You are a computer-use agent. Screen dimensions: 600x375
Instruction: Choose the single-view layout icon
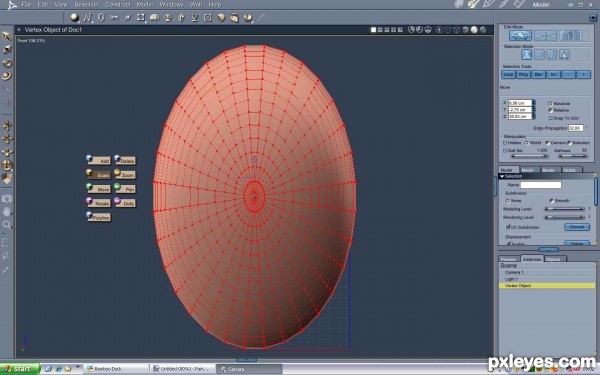373,30
